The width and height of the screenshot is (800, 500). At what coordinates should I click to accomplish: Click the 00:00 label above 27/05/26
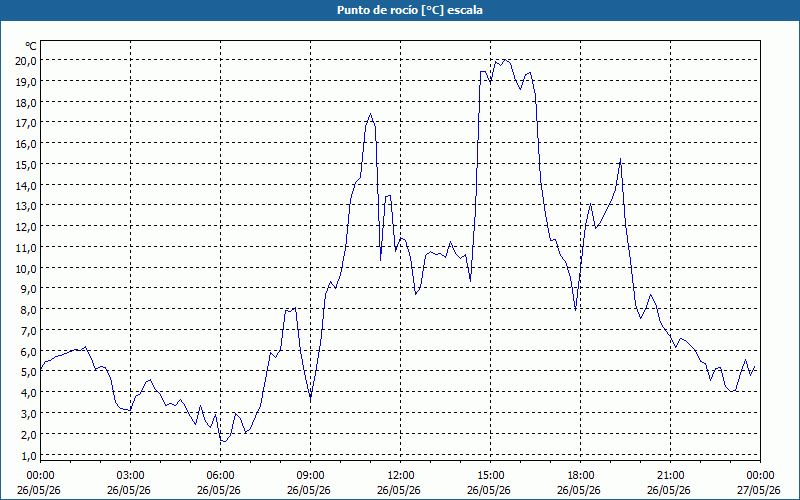[x=760, y=476]
